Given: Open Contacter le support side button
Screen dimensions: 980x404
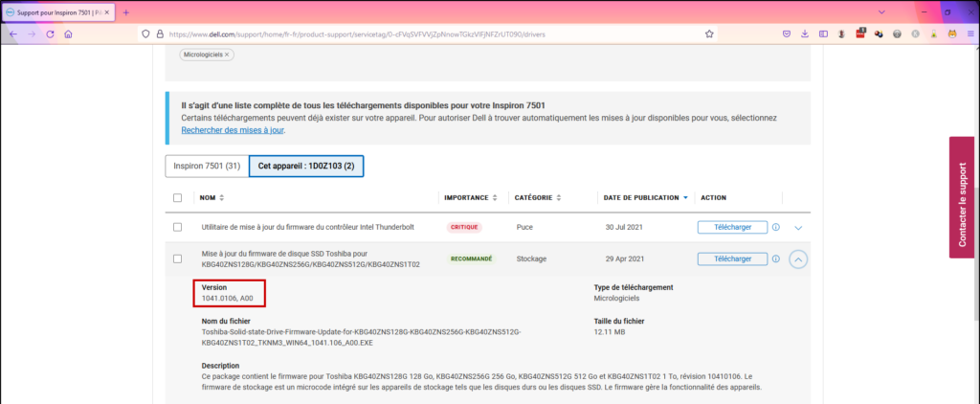Looking at the screenshot, I should 961,197.
